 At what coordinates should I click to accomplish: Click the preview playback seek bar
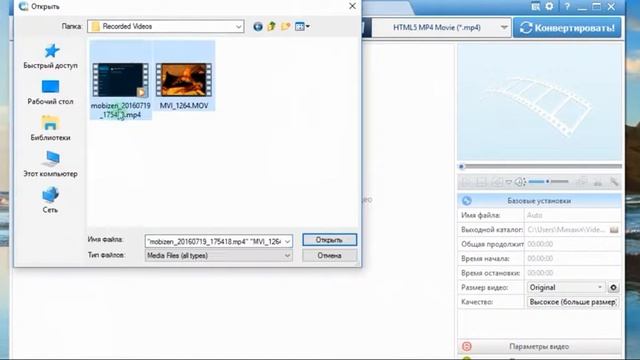540,166
